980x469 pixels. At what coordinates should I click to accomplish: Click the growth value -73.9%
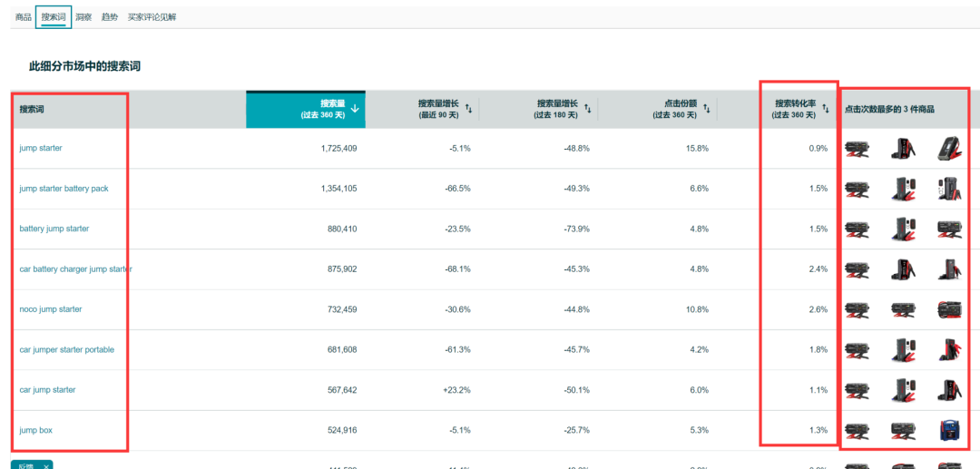[x=577, y=229]
